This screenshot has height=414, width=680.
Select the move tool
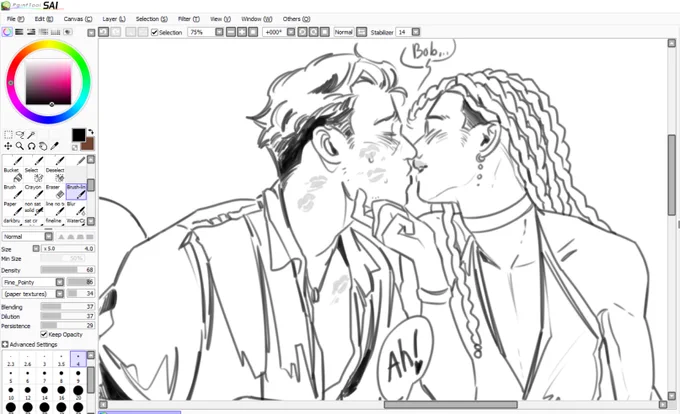8,146
